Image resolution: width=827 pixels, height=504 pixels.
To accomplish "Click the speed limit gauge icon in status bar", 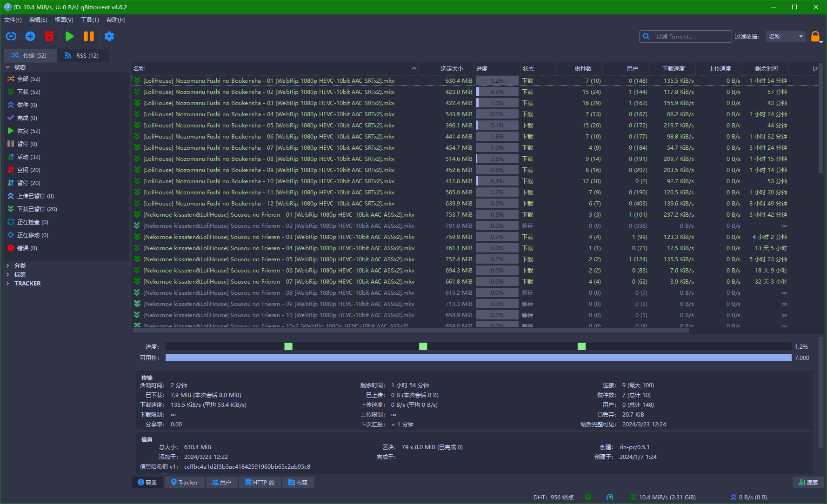I will click(x=610, y=497).
